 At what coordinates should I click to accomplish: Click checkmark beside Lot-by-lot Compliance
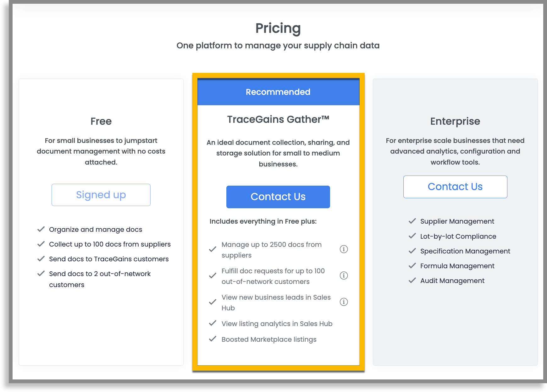[x=412, y=236]
